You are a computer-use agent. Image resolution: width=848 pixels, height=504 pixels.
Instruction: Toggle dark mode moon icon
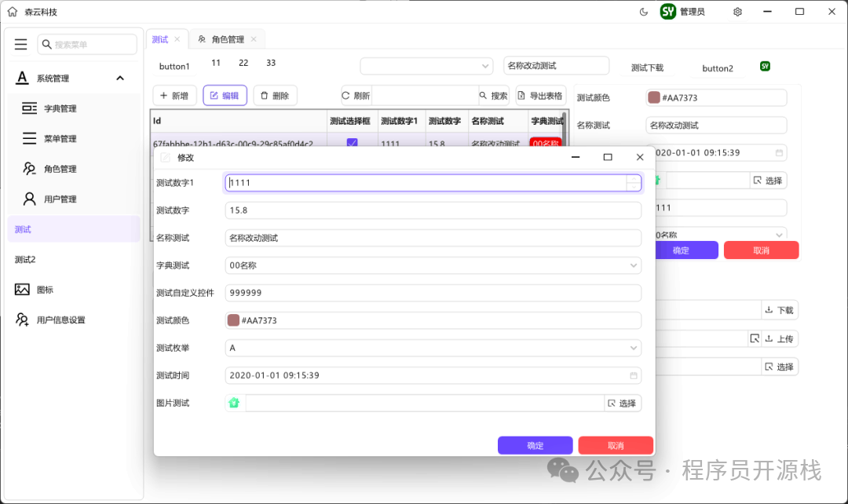point(644,12)
